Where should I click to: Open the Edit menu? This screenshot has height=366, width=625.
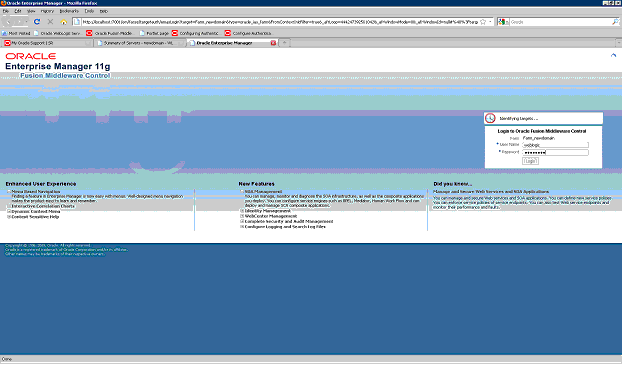coord(18,11)
